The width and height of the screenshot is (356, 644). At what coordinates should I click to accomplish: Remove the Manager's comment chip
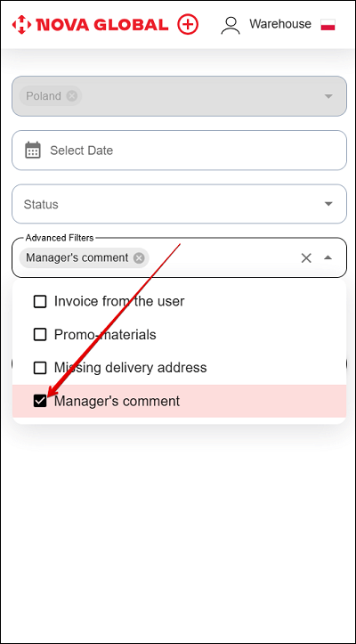coord(139,258)
